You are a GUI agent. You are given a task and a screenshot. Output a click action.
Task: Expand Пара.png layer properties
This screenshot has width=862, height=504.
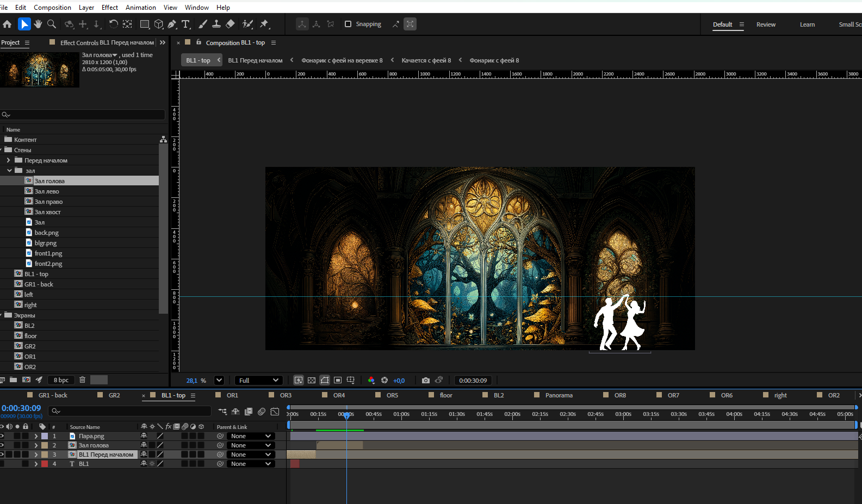coord(36,436)
